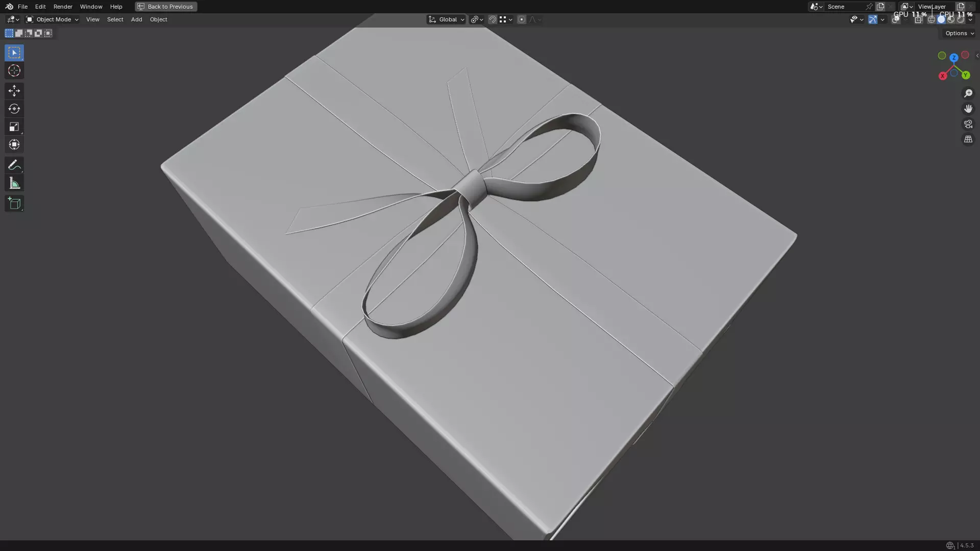Toggle snapping magnet
980x551 pixels.
coord(493,19)
